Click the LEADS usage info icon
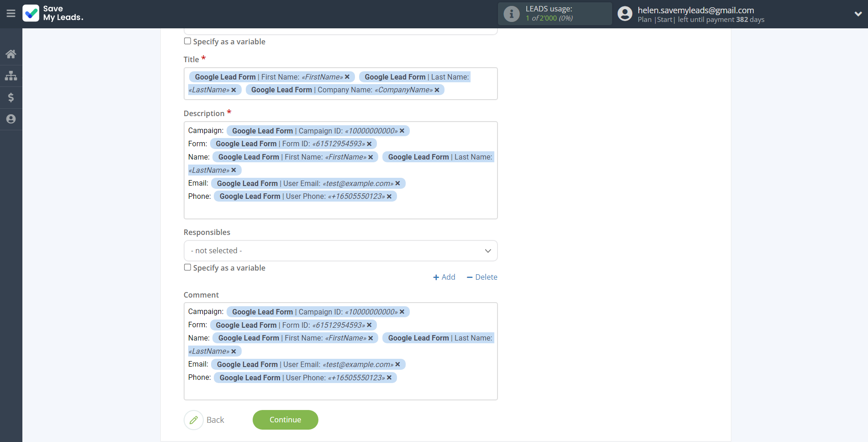Image resolution: width=868 pixels, height=442 pixels. 512,14
